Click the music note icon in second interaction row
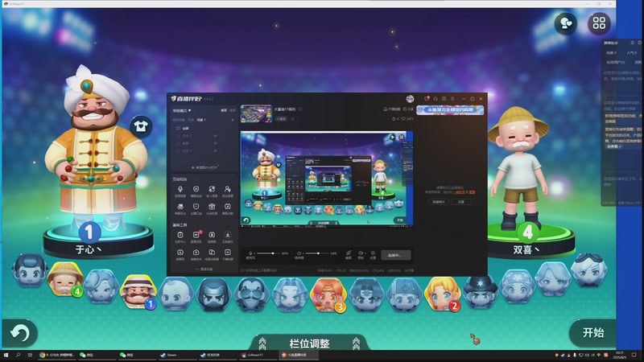This screenshot has width=644, height=362. pyautogui.click(x=228, y=208)
